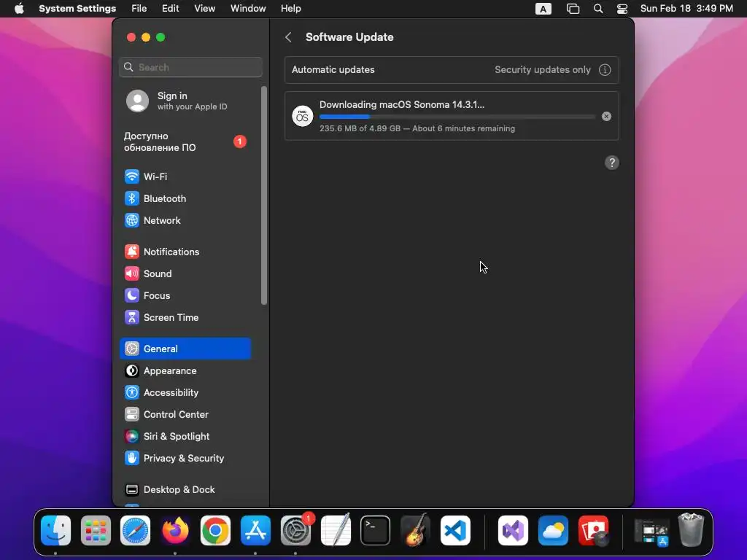The image size is (747, 560).
Task: Select Screen Time in sidebar
Action: (185, 318)
